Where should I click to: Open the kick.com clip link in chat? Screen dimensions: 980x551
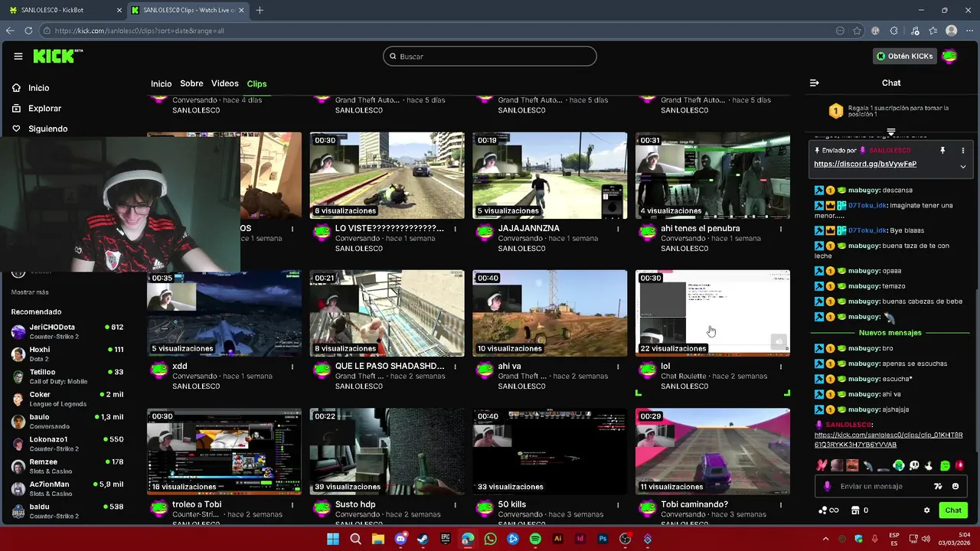[888, 440]
